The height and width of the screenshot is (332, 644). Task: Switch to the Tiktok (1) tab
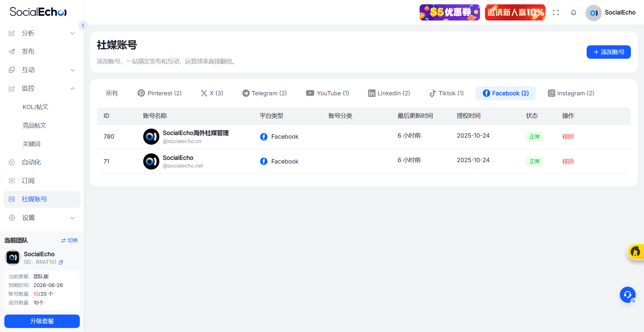click(x=446, y=93)
